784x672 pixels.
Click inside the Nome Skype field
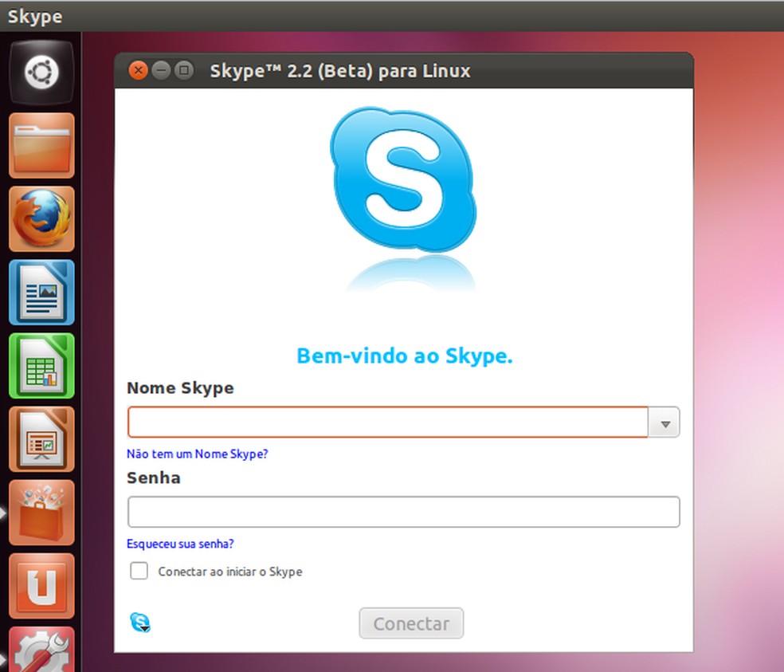click(382, 422)
